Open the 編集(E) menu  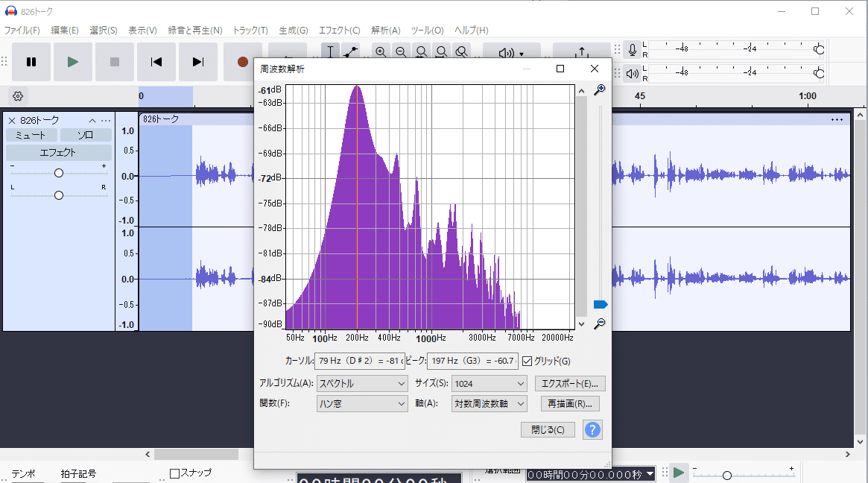(65, 31)
